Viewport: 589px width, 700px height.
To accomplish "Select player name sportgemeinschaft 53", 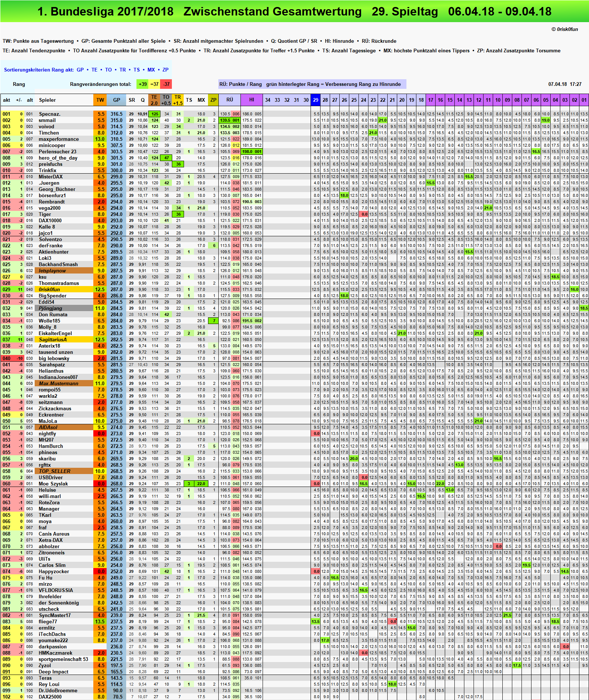I will (63, 659).
